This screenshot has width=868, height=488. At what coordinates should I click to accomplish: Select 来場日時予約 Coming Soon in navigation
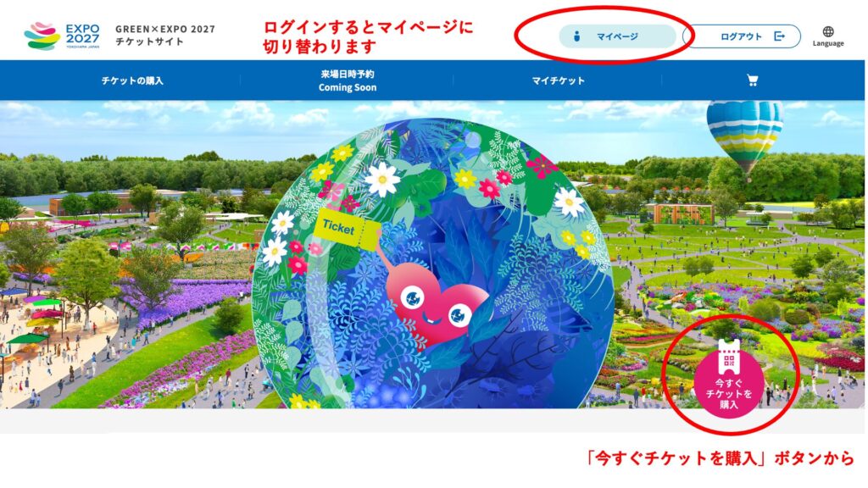(348, 80)
